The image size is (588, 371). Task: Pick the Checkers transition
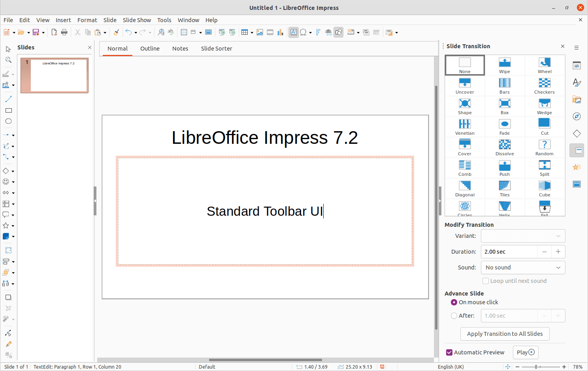545,86
